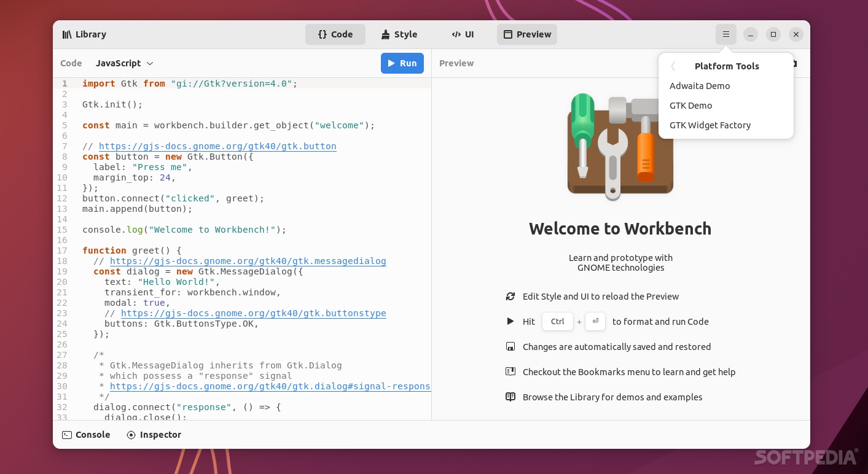Click the "buttons: Gtk.ButtonsType.OK," code line
This screenshot has height=474, width=868.
182,324
